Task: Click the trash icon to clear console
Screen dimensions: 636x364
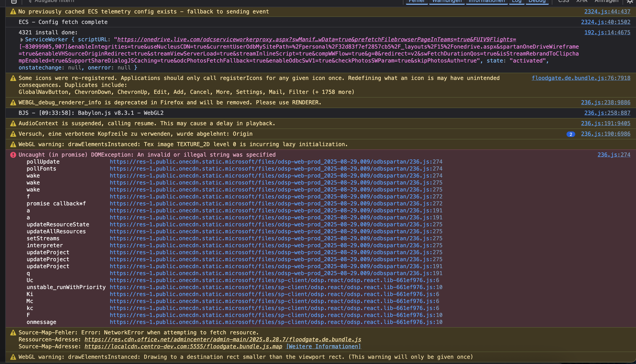Action: pos(14,1)
